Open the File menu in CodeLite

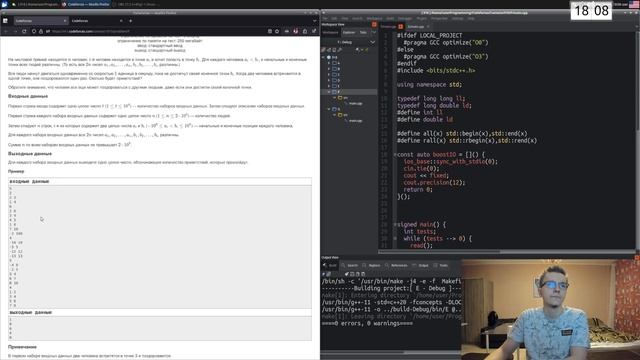pos(325,18)
